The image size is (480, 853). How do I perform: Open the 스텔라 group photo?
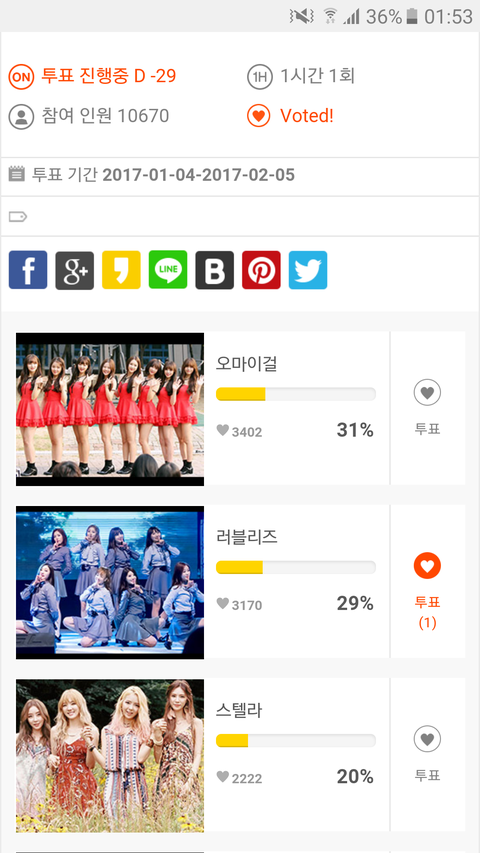pyautogui.click(x=110, y=756)
